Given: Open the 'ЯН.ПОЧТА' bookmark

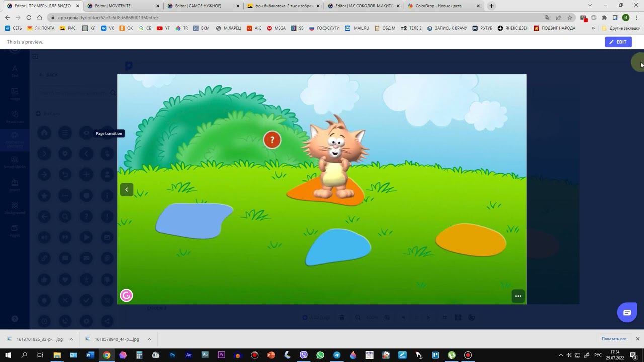Looking at the screenshot, I should (41, 28).
